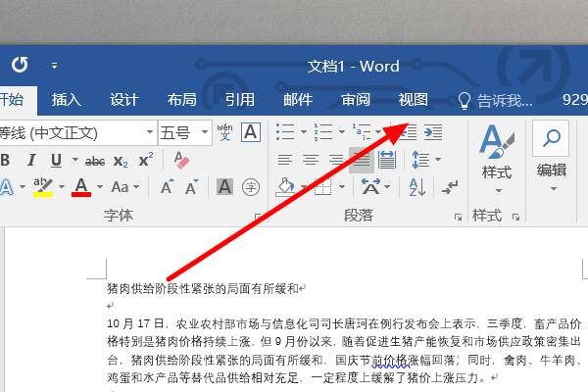Click the Sort A-Z icon
Screen dimensions: 588x392
(x=417, y=187)
